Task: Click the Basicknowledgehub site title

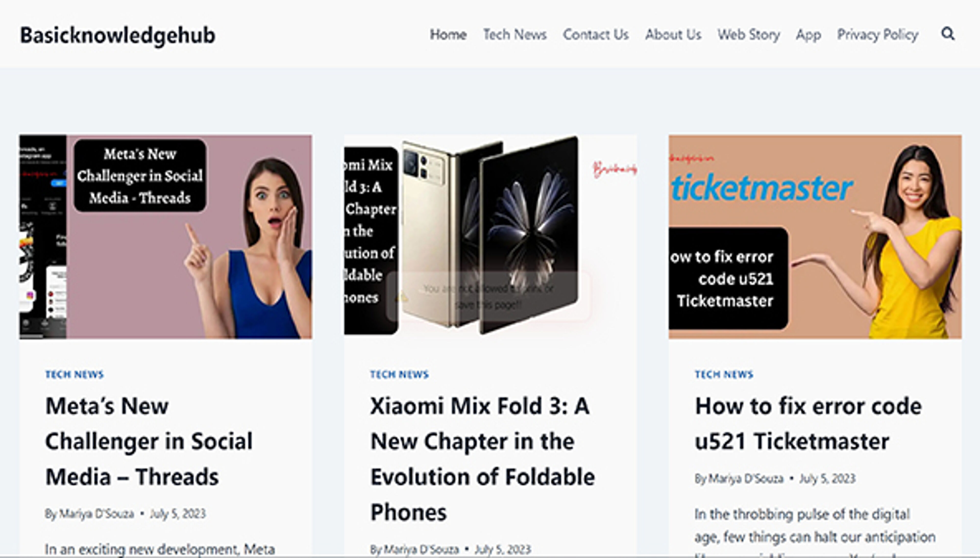Action: pyautogui.click(x=118, y=35)
